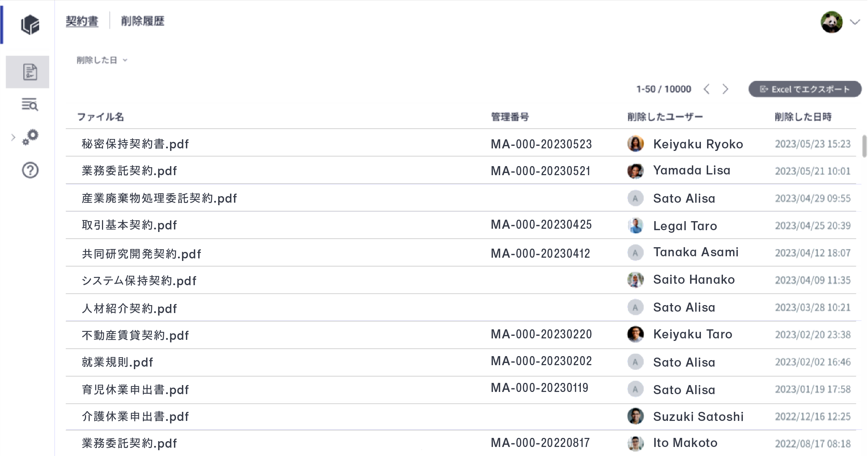Expand the settings sidebar chevron

13,137
